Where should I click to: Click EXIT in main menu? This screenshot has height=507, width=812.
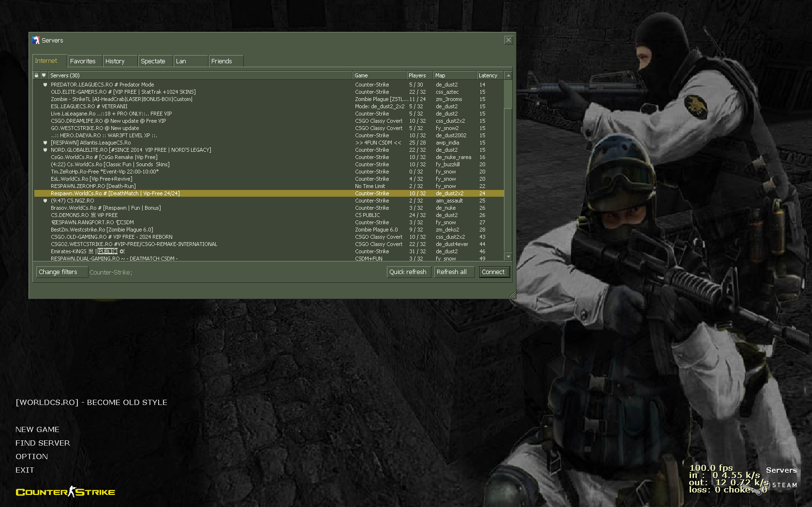[25, 470]
